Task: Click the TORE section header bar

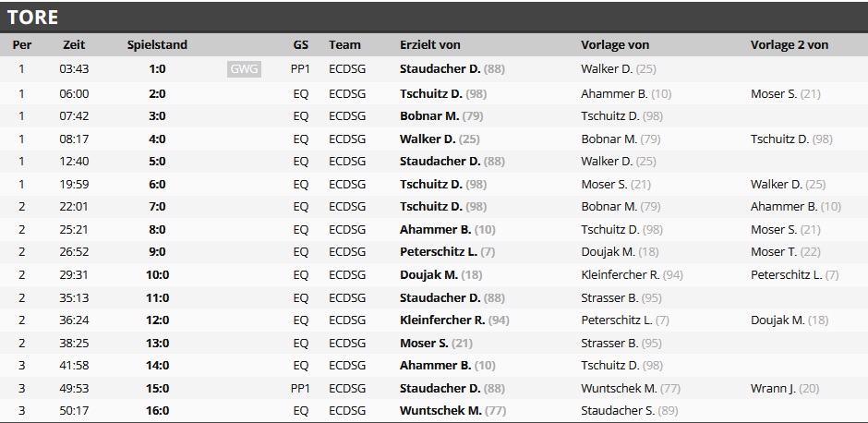Action: pos(434,17)
